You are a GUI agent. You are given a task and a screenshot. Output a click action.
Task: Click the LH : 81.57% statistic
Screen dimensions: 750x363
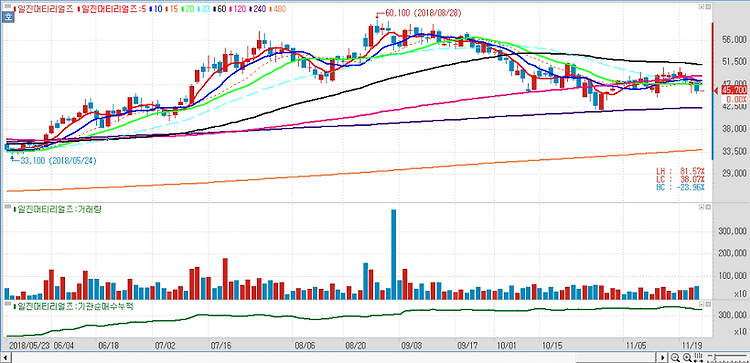coord(681,170)
